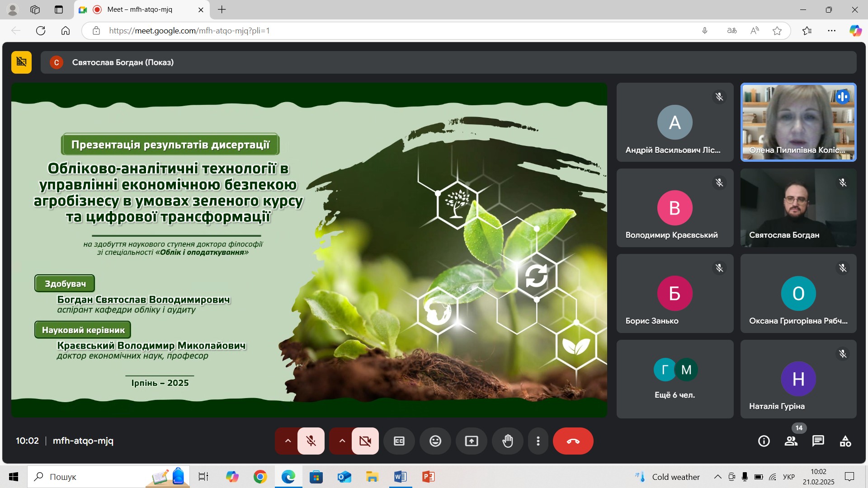Open the browser profile icon

pyautogui.click(x=13, y=9)
